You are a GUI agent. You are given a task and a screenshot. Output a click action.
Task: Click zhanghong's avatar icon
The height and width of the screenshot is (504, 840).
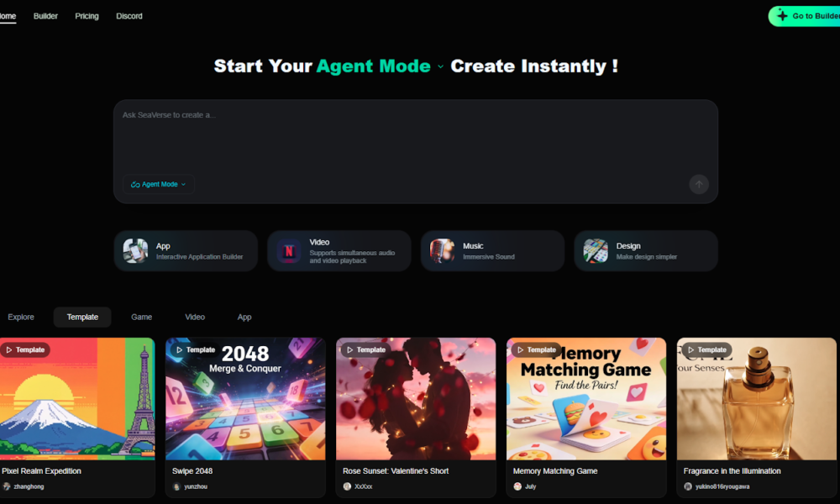(x=7, y=486)
